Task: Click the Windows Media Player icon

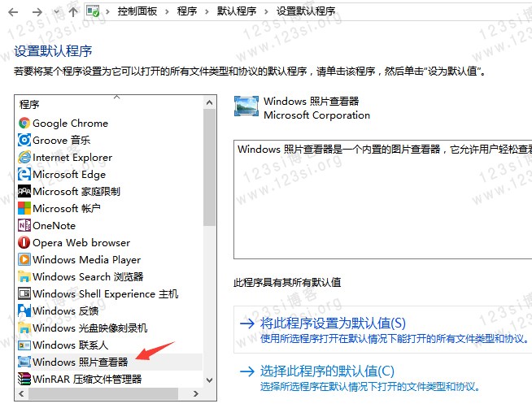Action: tap(24, 259)
